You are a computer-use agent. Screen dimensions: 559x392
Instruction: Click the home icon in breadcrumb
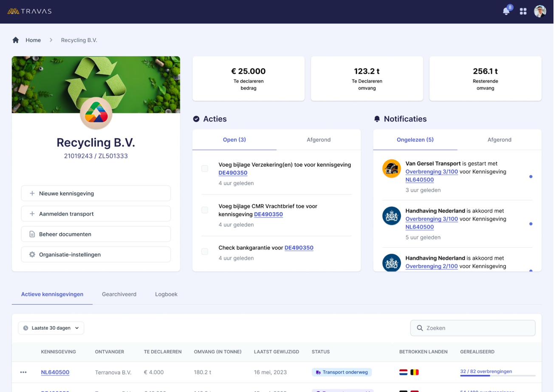tap(16, 40)
